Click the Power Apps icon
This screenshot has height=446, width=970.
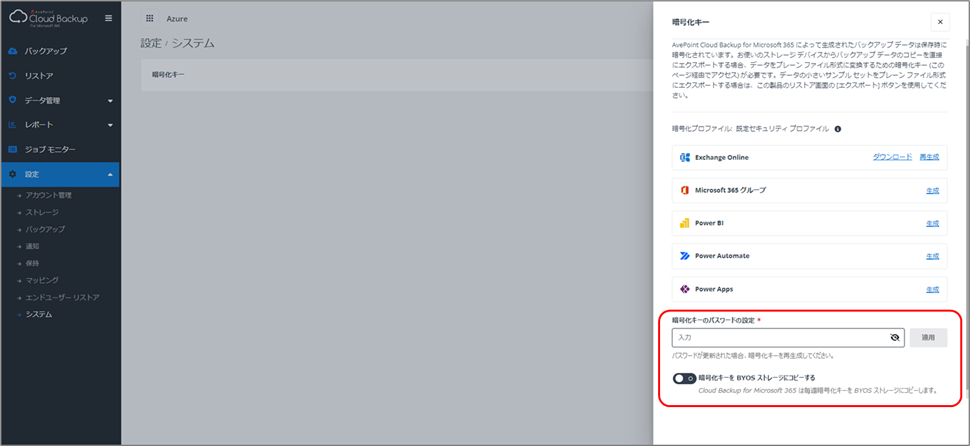point(685,289)
